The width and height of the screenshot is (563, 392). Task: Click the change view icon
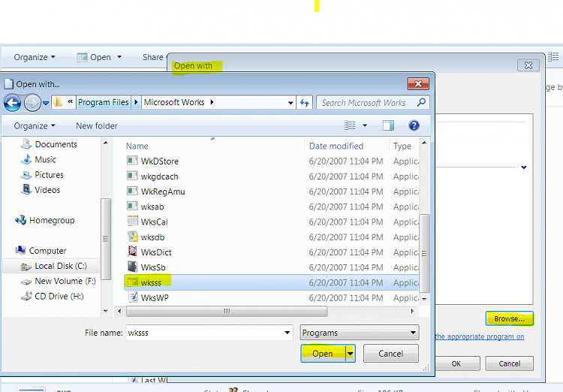350,125
